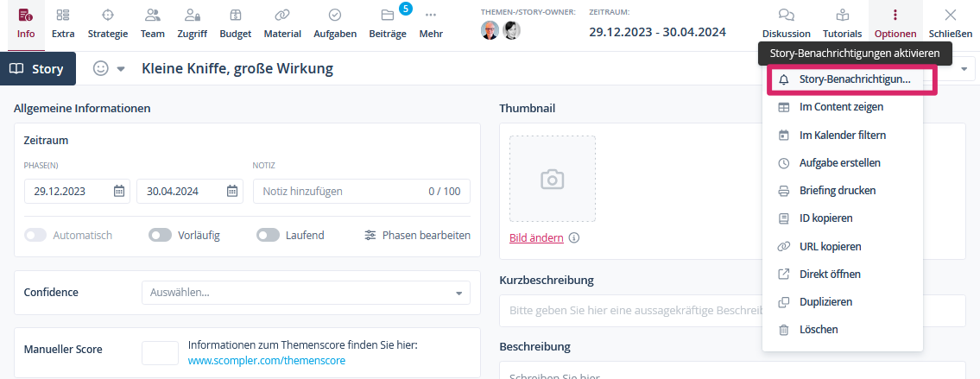Open Aufgaben checkmark icon

335,16
